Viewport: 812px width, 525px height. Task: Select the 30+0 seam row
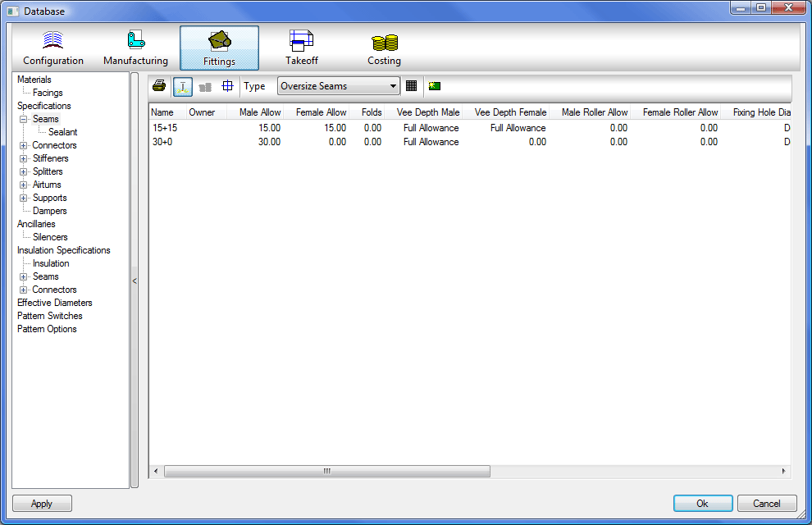470,142
